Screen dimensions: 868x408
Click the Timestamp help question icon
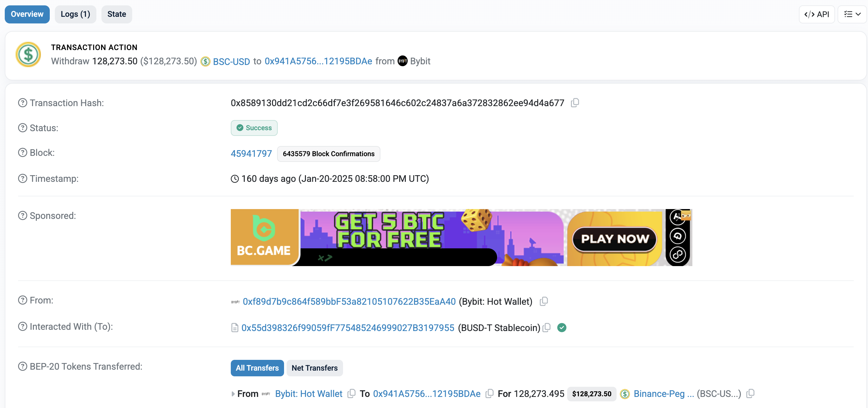point(23,178)
